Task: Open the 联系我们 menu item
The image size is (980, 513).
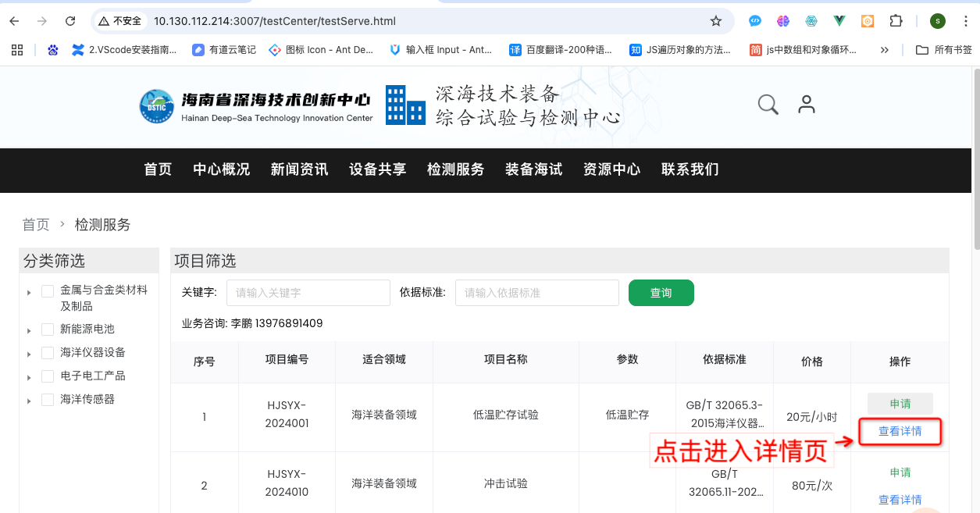Action: click(690, 169)
